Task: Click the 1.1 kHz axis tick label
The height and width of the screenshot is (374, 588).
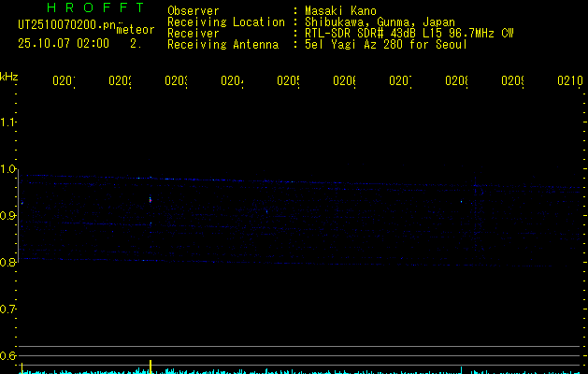Action: coord(8,122)
